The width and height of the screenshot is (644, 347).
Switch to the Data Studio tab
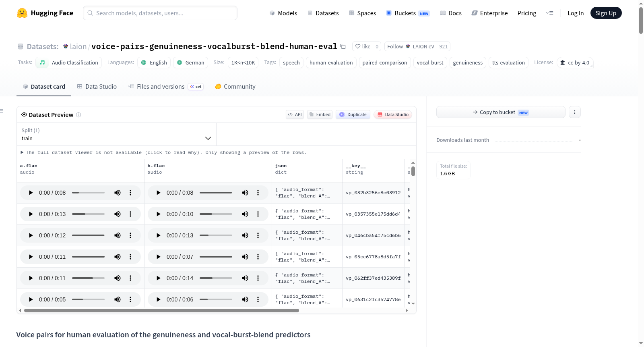(x=97, y=87)
